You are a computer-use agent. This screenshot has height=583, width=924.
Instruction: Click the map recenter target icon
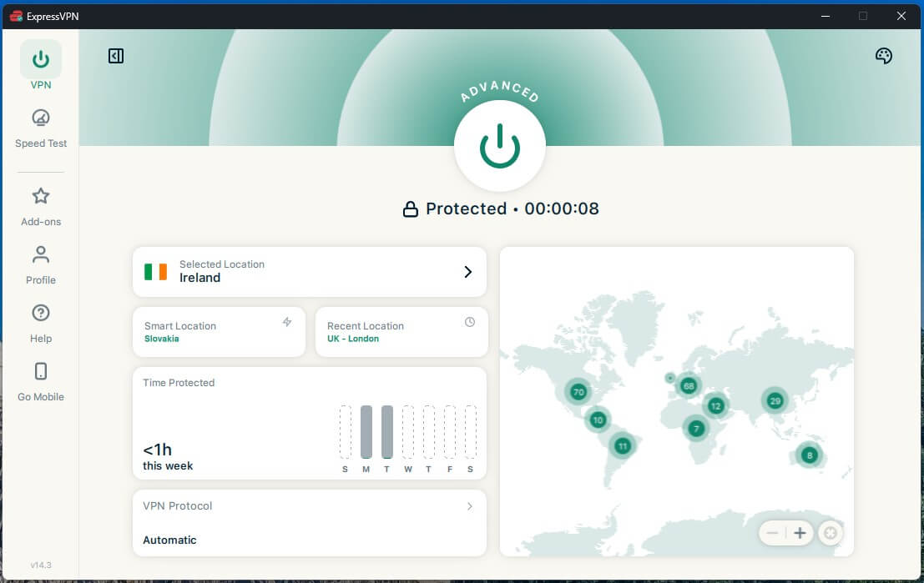tap(831, 533)
